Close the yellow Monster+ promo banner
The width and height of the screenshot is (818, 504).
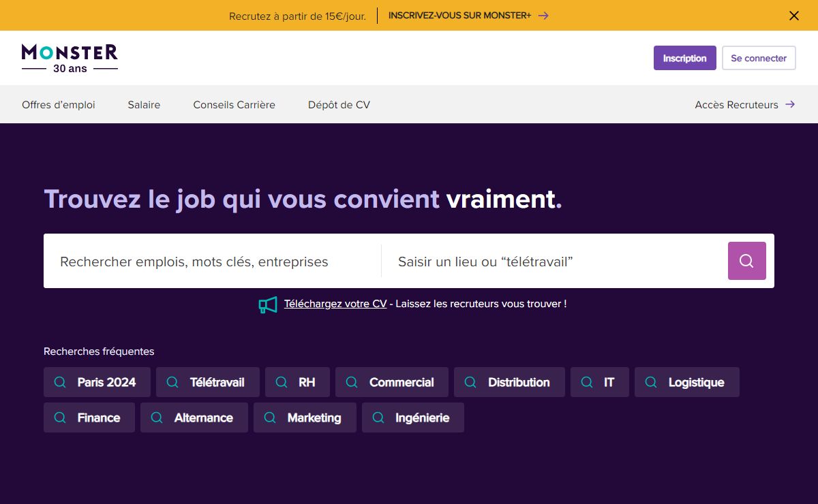point(793,16)
